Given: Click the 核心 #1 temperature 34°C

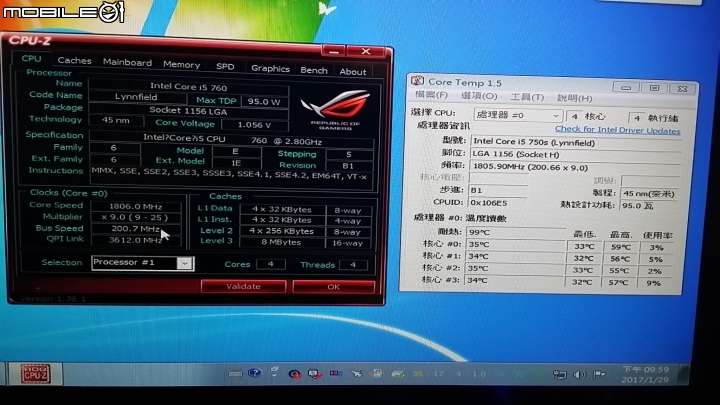Looking at the screenshot, I should [x=515, y=256].
